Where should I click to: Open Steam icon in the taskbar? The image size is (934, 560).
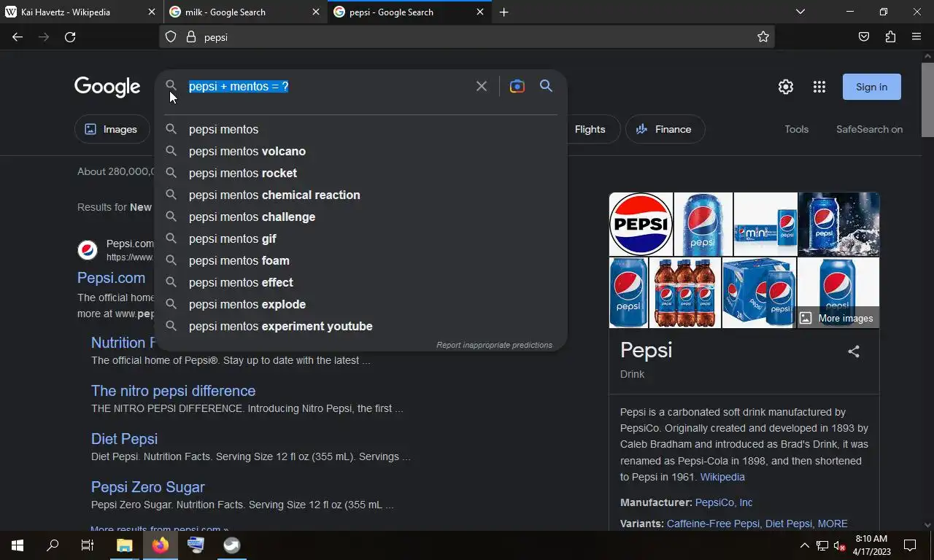tap(231, 545)
